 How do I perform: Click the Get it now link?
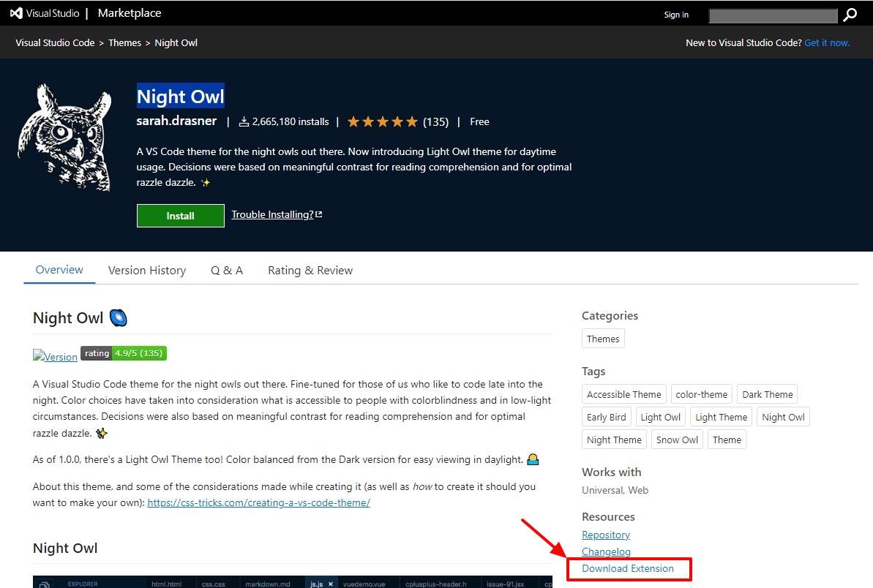[827, 43]
